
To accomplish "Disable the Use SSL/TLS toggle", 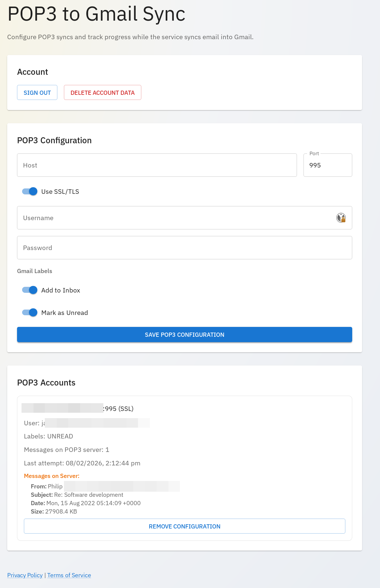I will [29, 191].
